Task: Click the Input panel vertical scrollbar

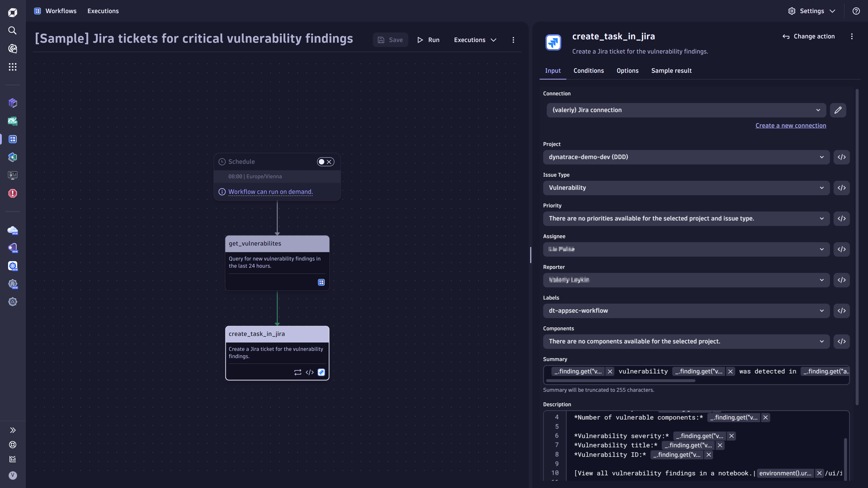Action: (857, 247)
